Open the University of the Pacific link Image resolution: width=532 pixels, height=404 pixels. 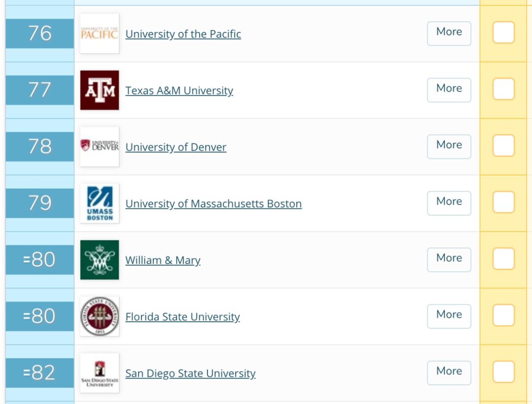pyautogui.click(x=183, y=34)
